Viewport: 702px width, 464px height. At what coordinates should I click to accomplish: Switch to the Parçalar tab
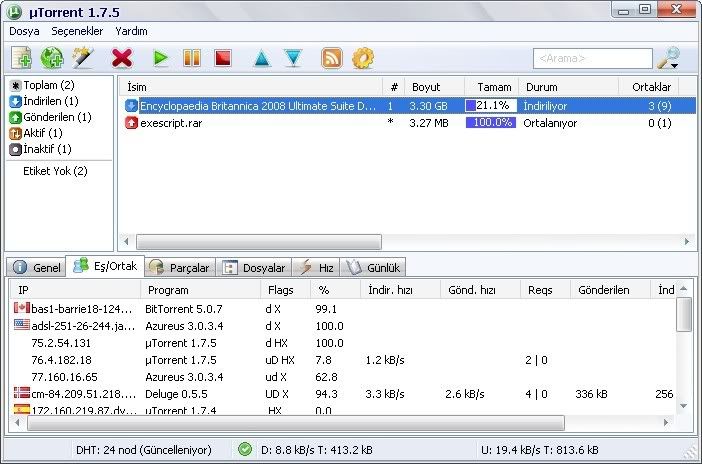180,267
